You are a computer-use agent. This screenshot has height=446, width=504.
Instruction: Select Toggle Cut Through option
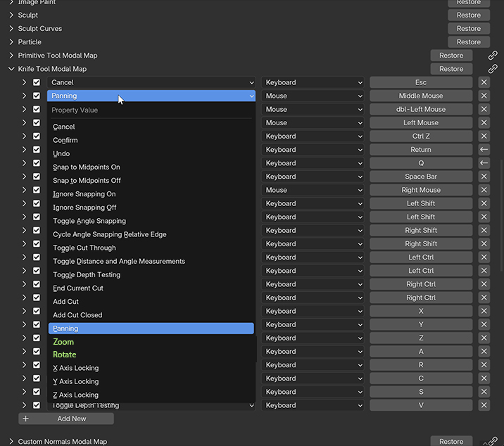tap(151, 248)
